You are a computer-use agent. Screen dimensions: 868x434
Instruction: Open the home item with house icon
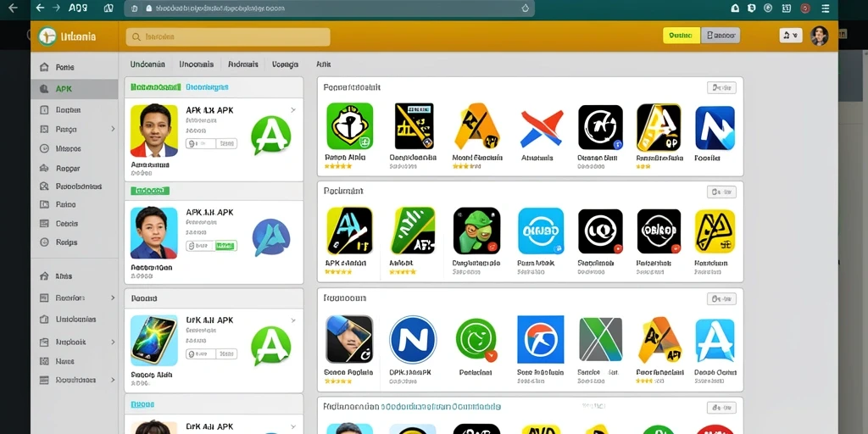(x=64, y=68)
